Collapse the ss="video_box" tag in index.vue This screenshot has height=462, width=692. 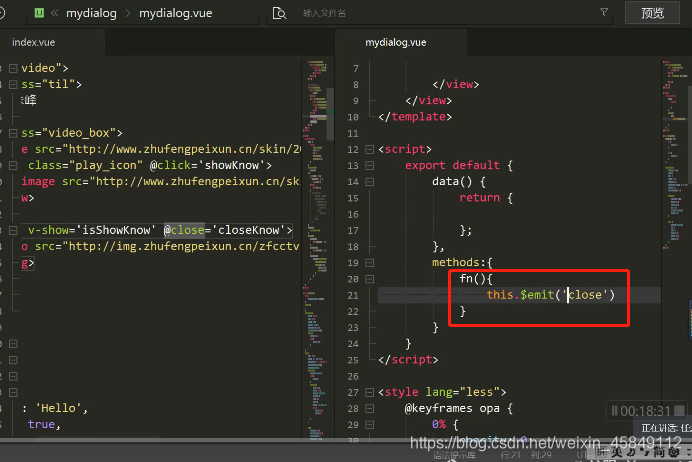click(13, 133)
